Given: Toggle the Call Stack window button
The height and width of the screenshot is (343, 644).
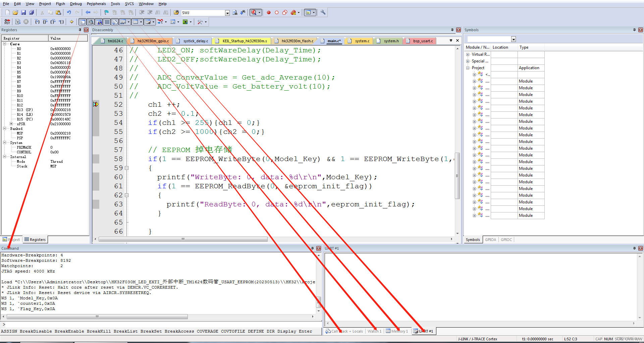Looking at the screenshot, I should [115, 22].
